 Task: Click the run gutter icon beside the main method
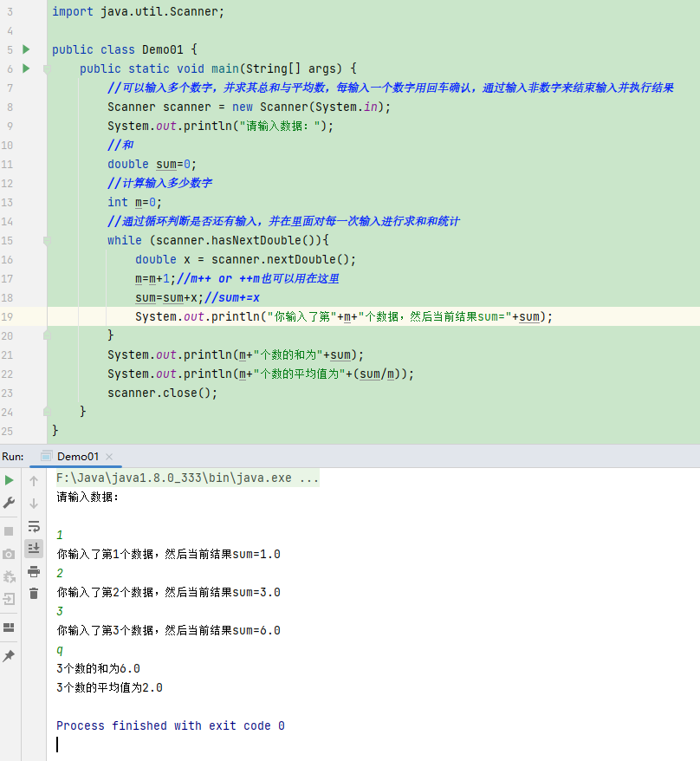(x=26, y=68)
